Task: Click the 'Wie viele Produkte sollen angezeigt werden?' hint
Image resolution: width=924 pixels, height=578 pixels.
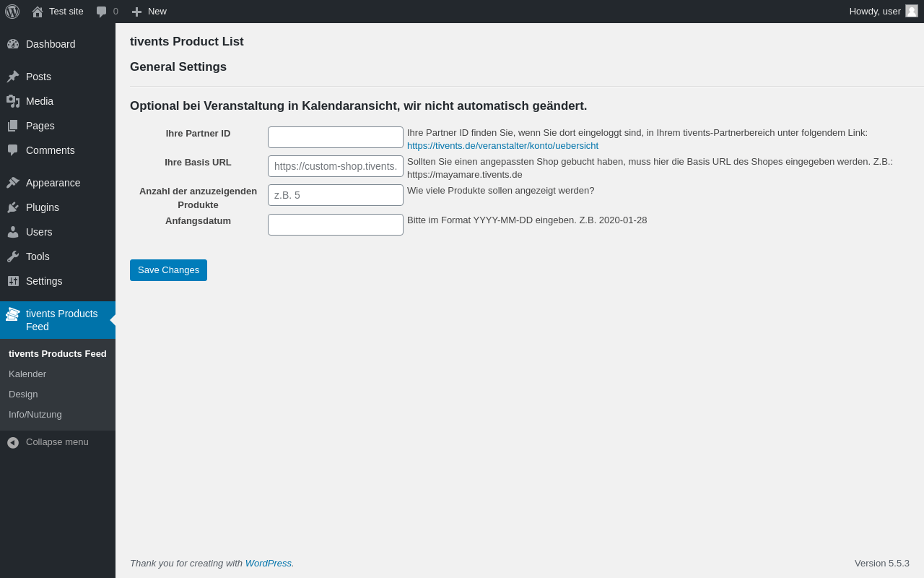Action: point(501,191)
